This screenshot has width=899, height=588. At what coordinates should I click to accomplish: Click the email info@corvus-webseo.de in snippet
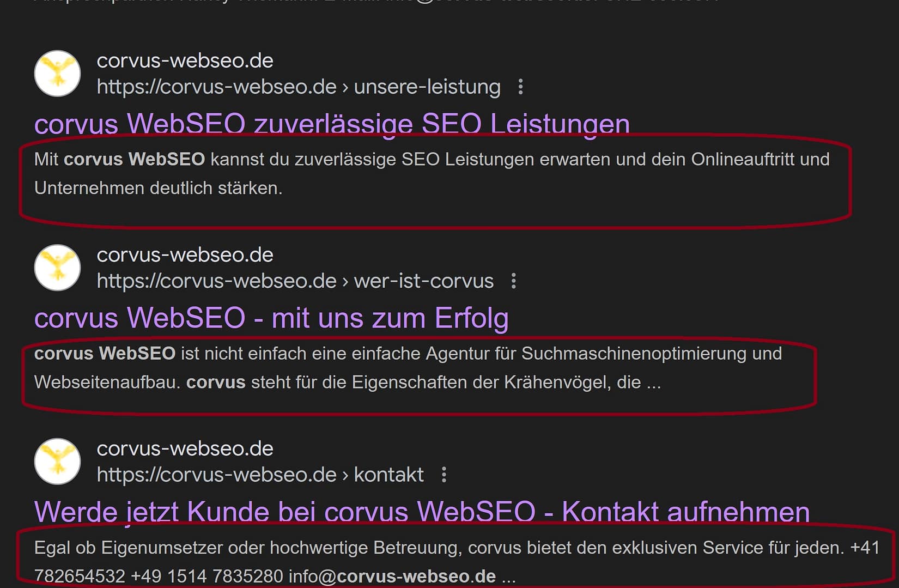392,576
